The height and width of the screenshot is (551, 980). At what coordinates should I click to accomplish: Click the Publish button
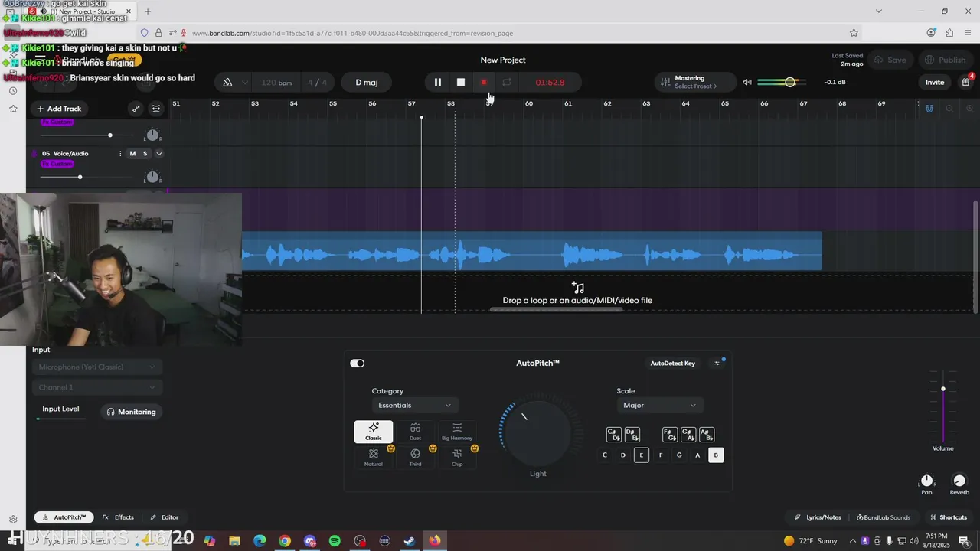pyautogui.click(x=945, y=60)
